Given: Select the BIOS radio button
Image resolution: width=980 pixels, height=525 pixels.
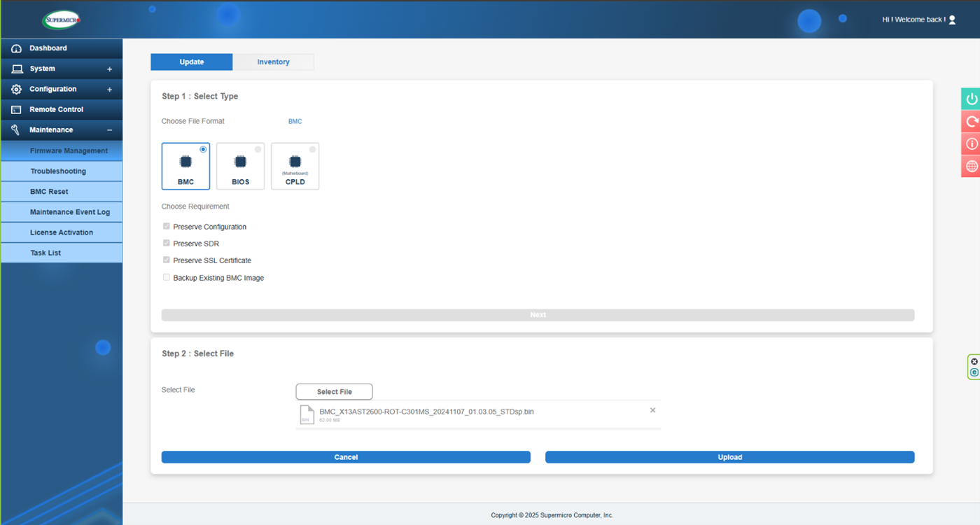Looking at the screenshot, I should click(x=258, y=149).
